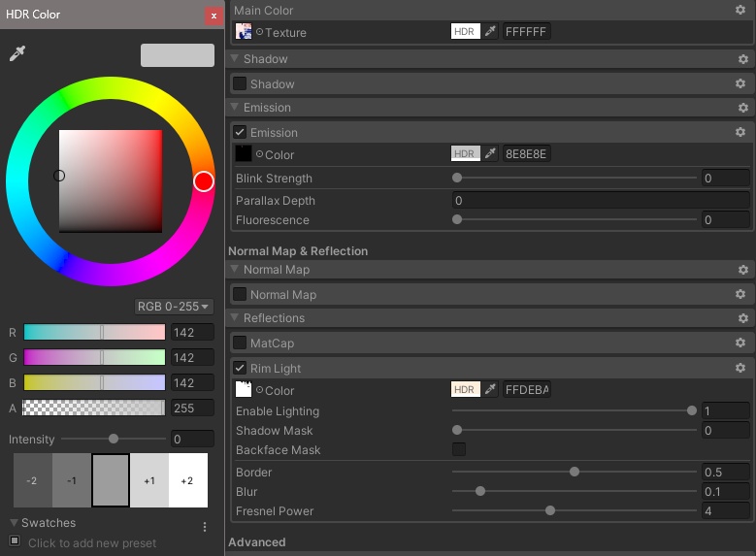This screenshot has height=556, width=756.
Task: Select the Main Color texture thumbnail
Action: tap(244, 31)
